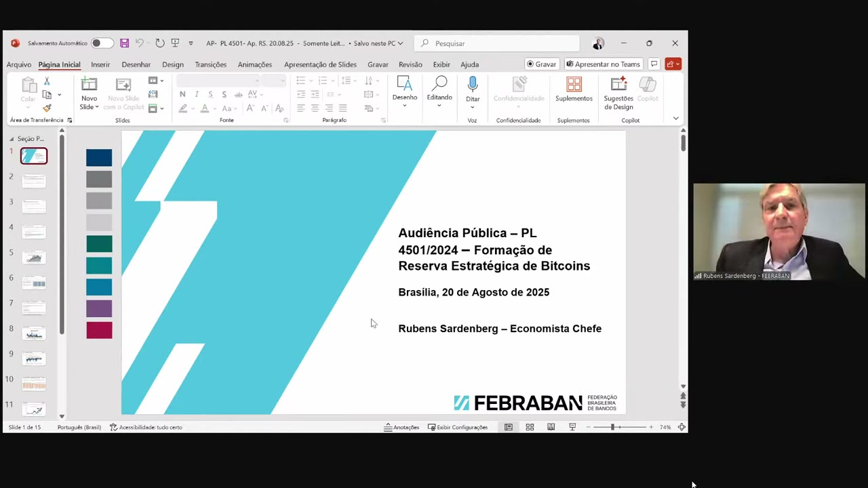Click the Reset slide icon

pos(153,94)
